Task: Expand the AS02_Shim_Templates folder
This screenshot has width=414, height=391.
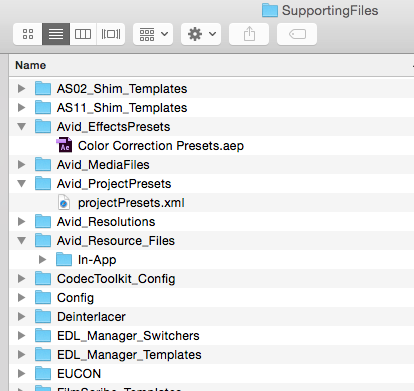Action: 21,89
